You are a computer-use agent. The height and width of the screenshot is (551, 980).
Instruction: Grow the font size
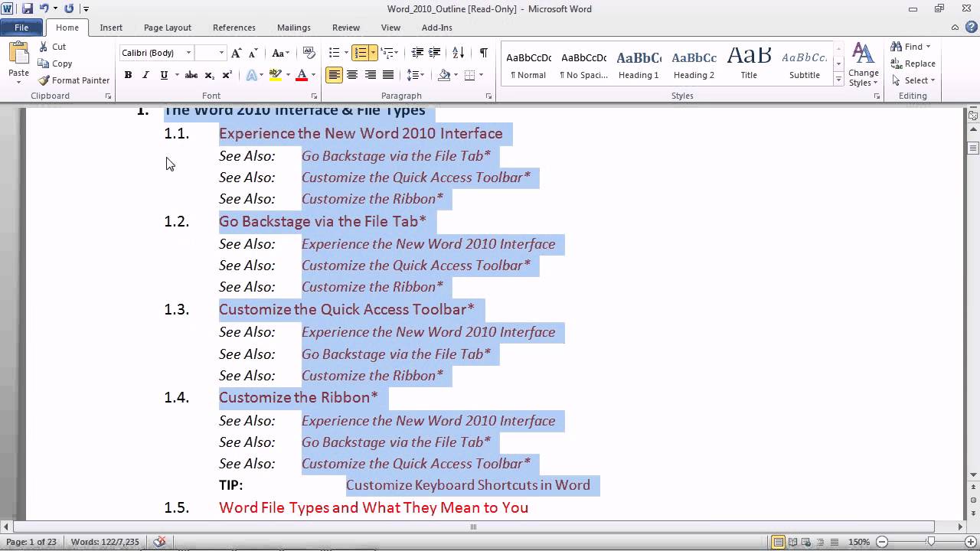point(237,53)
